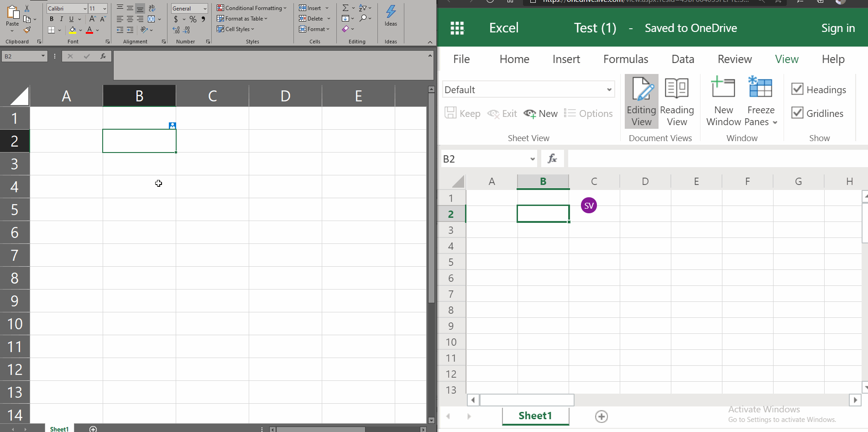Click the Merge and Center icon

(152, 19)
